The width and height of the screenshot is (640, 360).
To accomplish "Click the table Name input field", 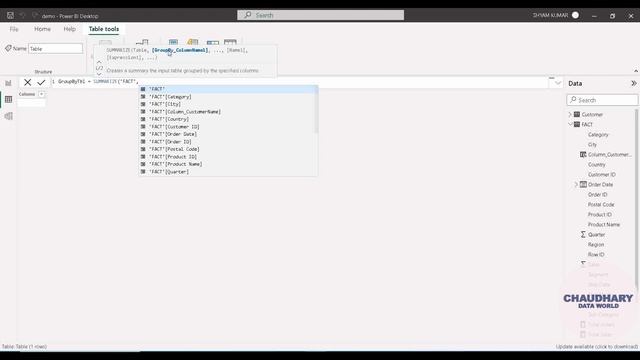I will 56,49.
